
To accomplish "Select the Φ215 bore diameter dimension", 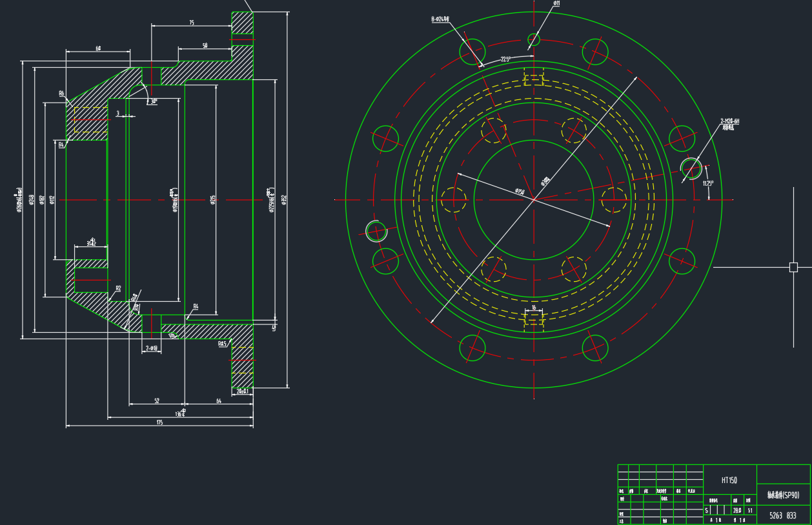I will click(x=212, y=201).
